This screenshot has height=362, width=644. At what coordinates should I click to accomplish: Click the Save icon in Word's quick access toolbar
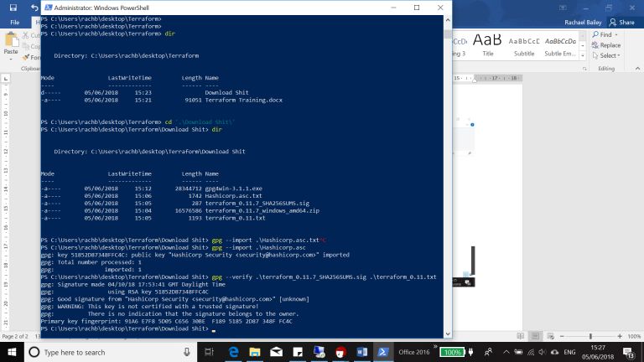pos(13,8)
